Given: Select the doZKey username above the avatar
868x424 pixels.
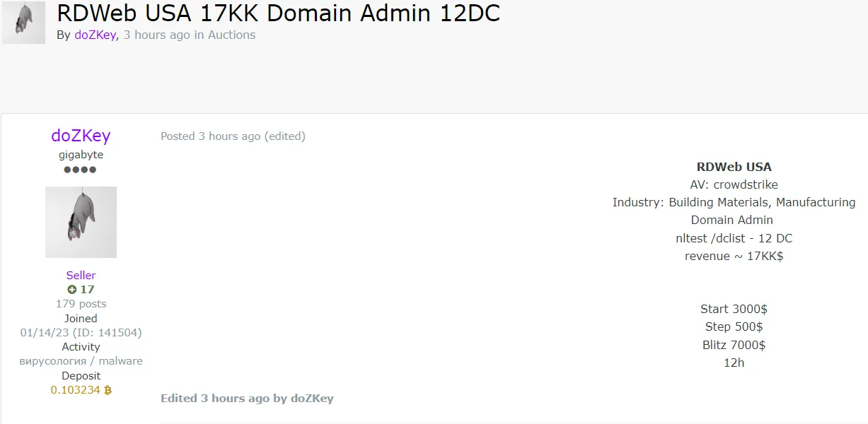Looking at the screenshot, I should point(81,136).
